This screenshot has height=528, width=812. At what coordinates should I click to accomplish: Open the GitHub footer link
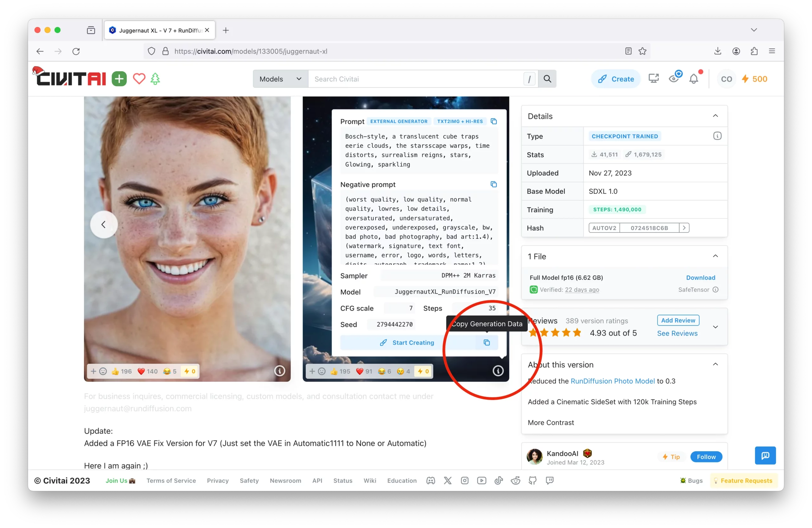pyautogui.click(x=533, y=480)
